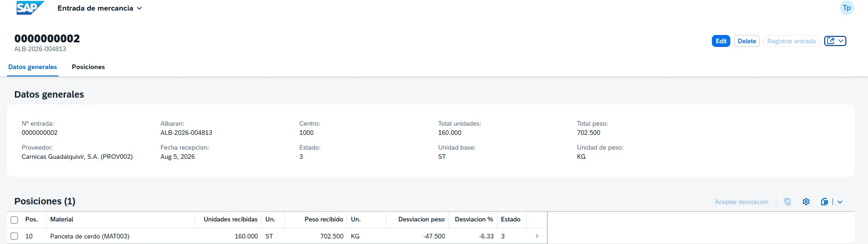The height and width of the screenshot is (244, 868).
Task: Expand the share button chevron
Action: 841,41
